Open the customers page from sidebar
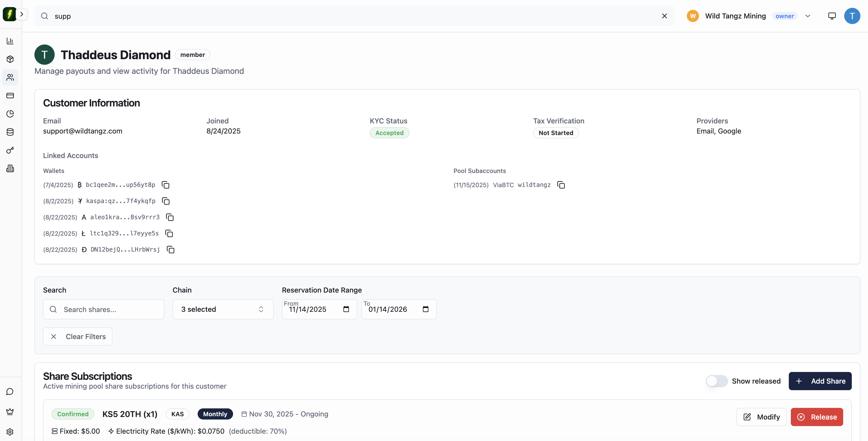Screen dimensions: 868x441 point(10,77)
